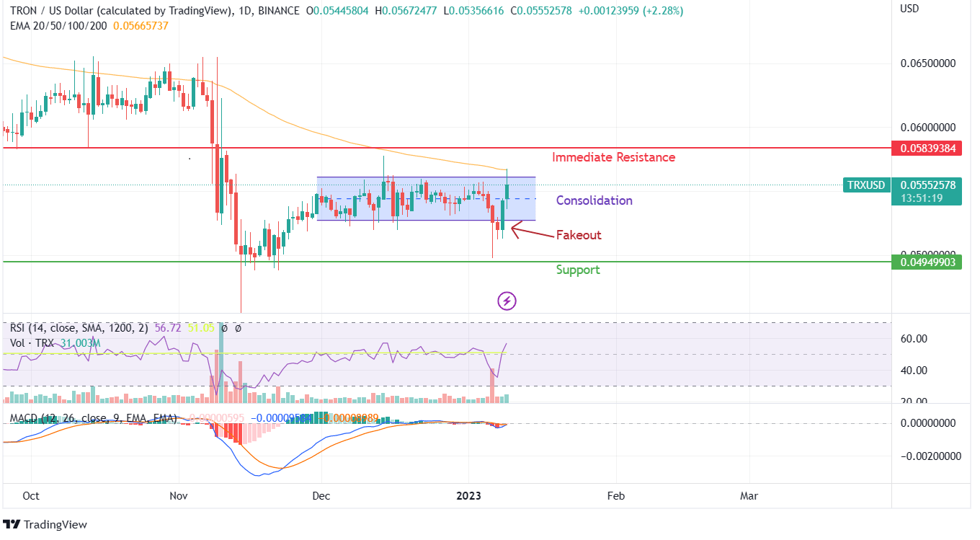Click the blue MACD line at its November trough
Image resolution: width=980 pixels, height=540 pixels.
pyautogui.click(x=257, y=476)
